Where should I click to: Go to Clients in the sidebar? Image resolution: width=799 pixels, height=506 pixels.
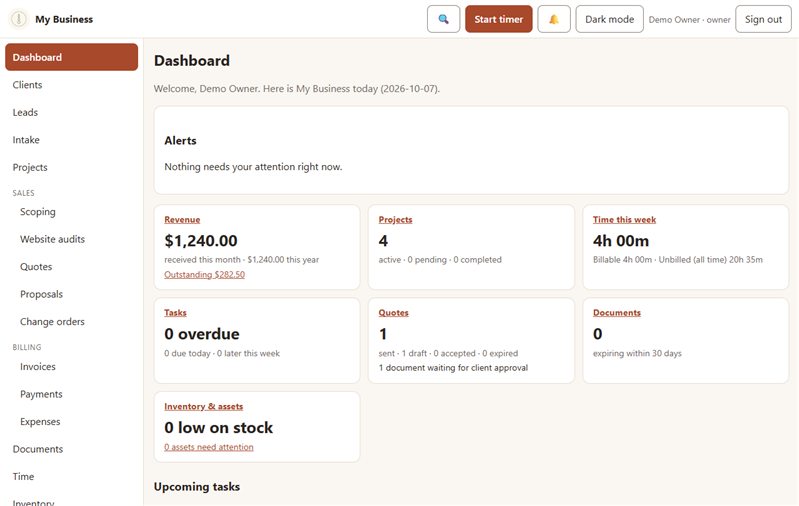(x=71, y=85)
